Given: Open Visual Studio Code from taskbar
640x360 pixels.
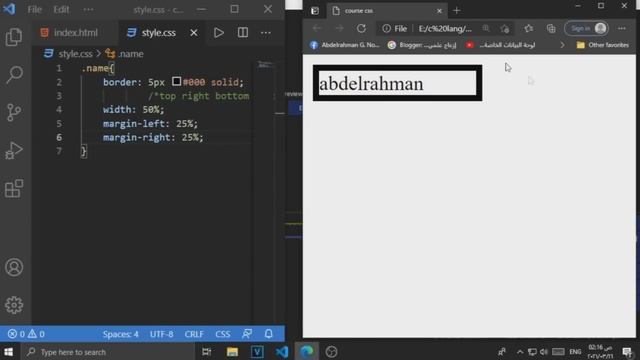Looking at the screenshot, I should click(282, 352).
